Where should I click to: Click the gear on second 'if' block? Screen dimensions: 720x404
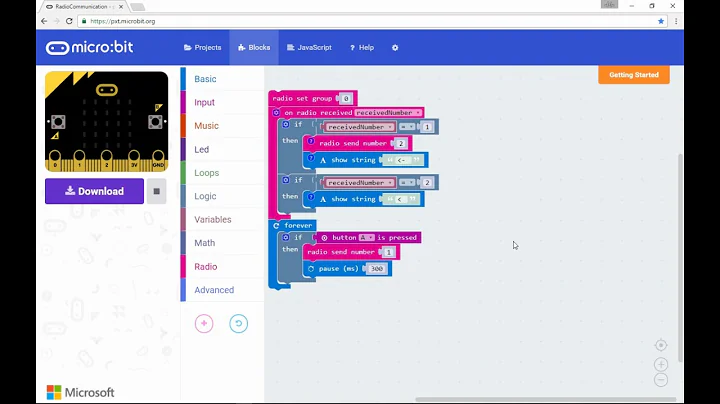pyautogui.click(x=286, y=180)
